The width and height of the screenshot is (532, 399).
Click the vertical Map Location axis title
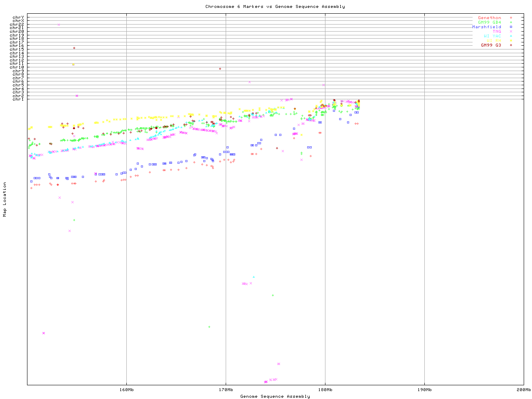click(5, 199)
